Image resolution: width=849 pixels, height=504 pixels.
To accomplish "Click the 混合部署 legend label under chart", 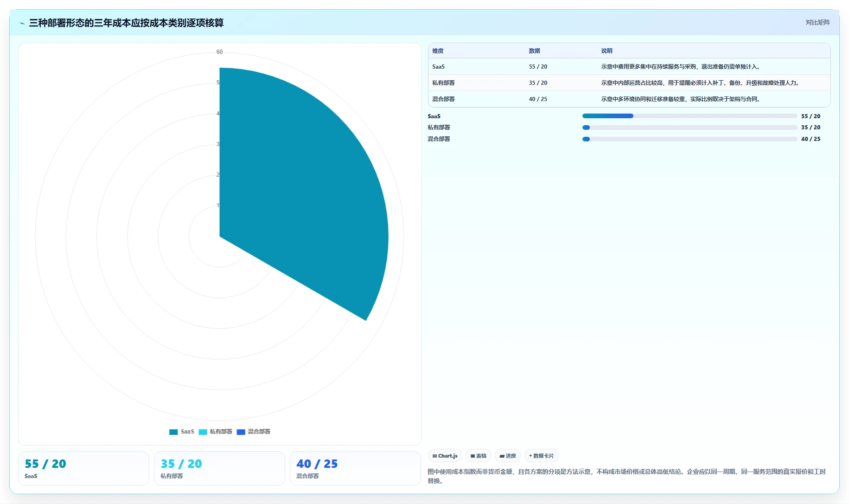I will point(259,432).
